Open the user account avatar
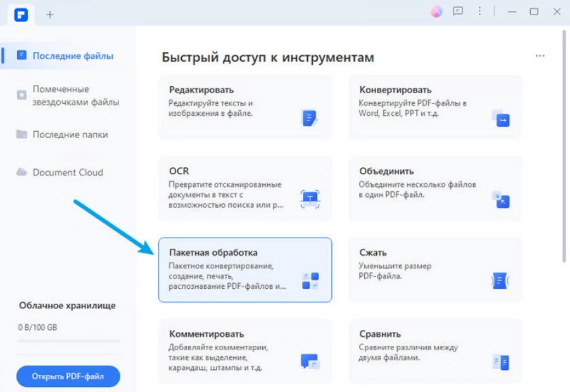The width and height of the screenshot is (570, 392). click(x=436, y=11)
